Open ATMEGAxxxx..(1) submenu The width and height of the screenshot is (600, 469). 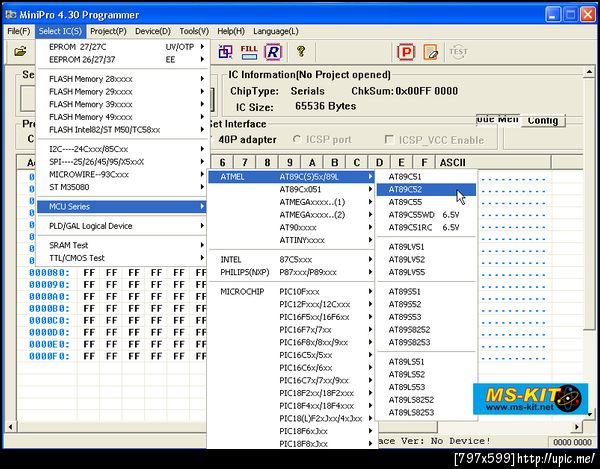[x=291, y=202]
